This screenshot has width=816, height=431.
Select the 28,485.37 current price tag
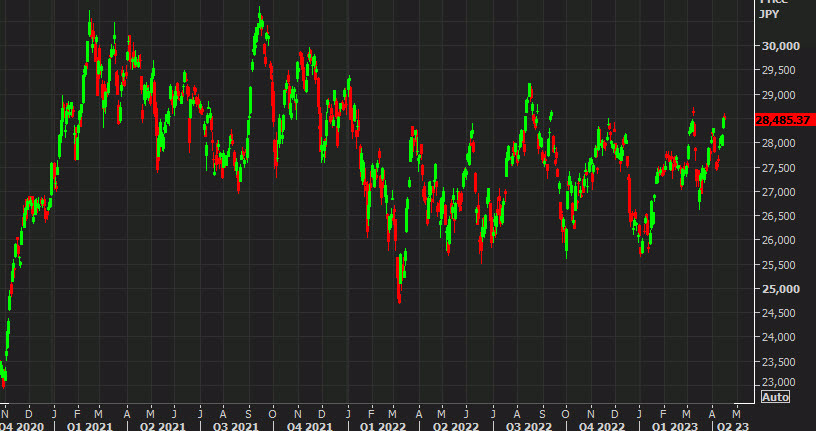point(783,120)
